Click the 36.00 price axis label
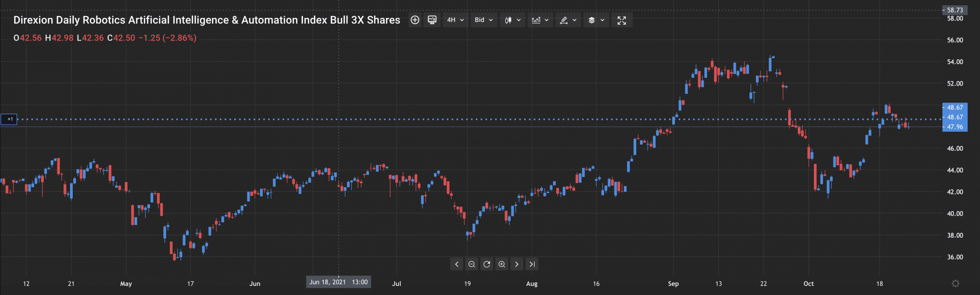The width and height of the screenshot is (980, 295). click(955, 257)
